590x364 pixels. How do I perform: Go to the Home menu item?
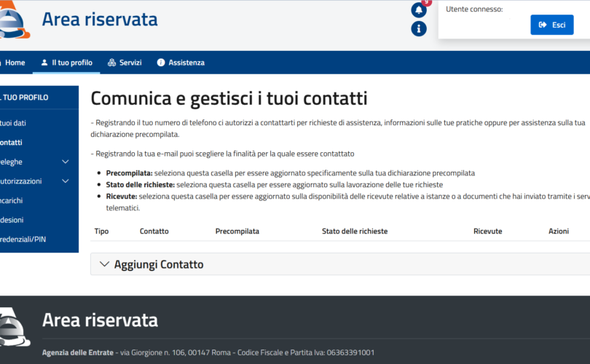pyautogui.click(x=15, y=63)
